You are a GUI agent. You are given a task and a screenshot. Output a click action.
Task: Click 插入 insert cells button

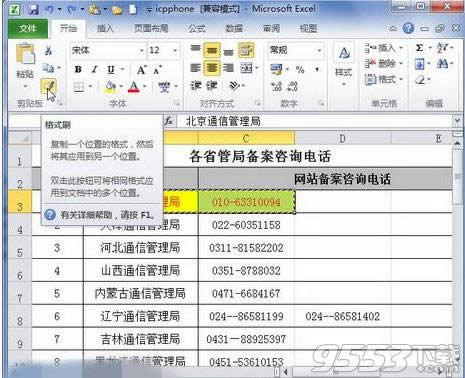(383, 48)
